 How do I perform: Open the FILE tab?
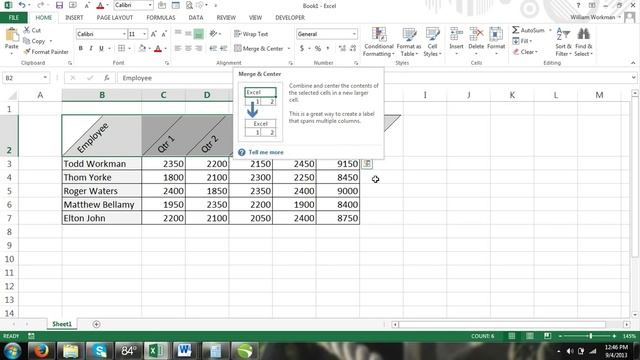pos(13,18)
